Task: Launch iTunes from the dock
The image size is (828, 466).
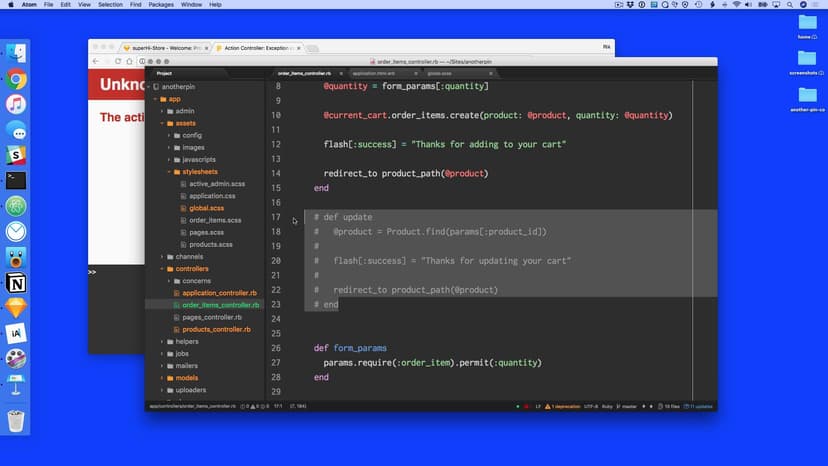Action: point(16,105)
